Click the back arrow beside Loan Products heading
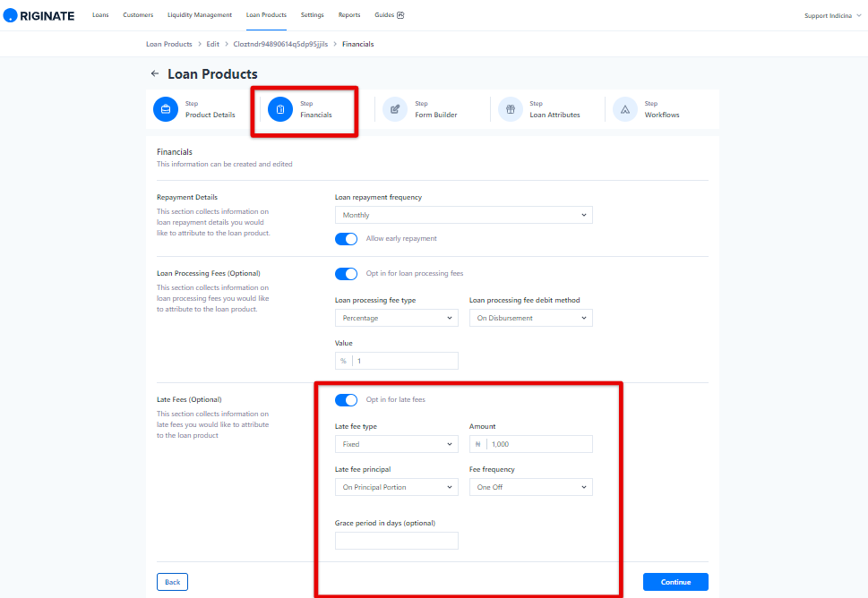The image size is (868, 598). [x=155, y=73]
